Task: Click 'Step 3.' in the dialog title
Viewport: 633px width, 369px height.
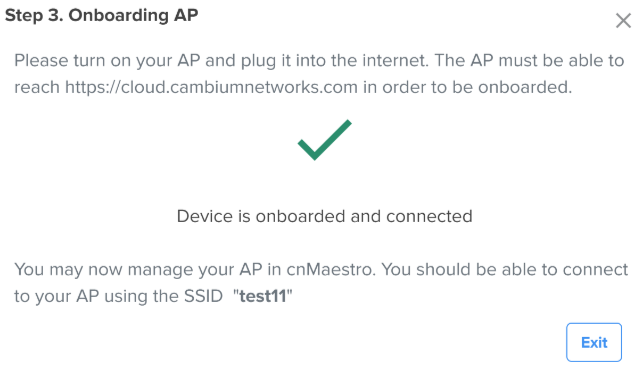Action: 34,15
